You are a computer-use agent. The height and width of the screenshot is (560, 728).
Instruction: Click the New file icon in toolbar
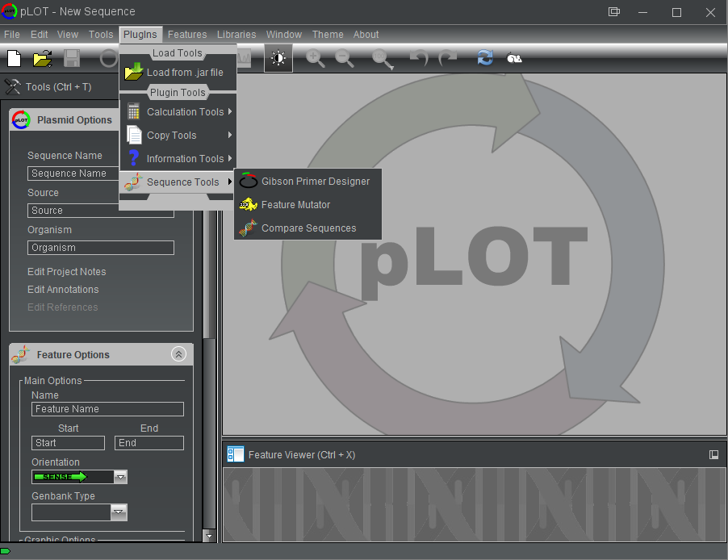click(14, 58)
